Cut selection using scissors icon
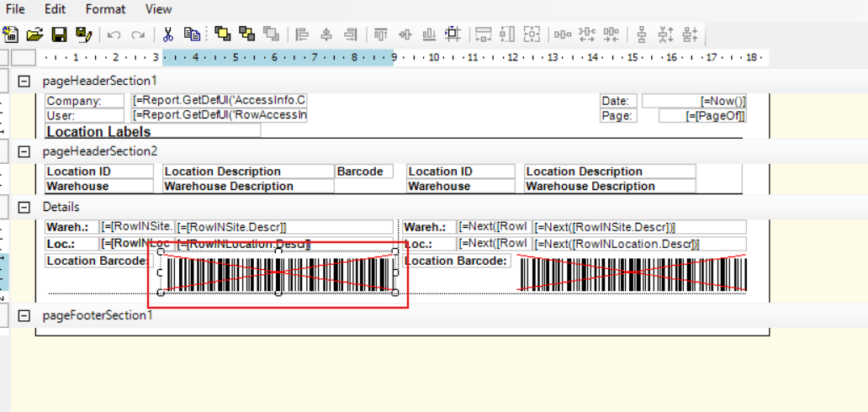The width and height of the screenshot is (868, 412). click(167, 34)
